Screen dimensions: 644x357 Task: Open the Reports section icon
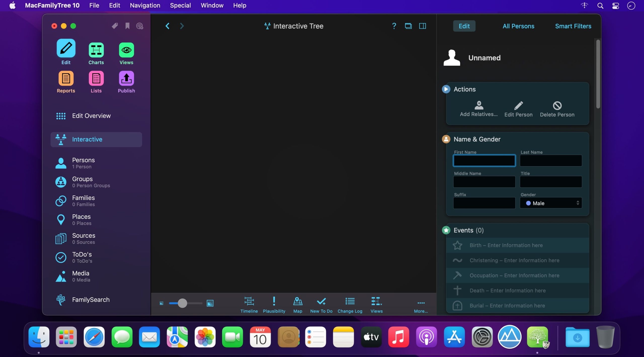pos(66,78)
